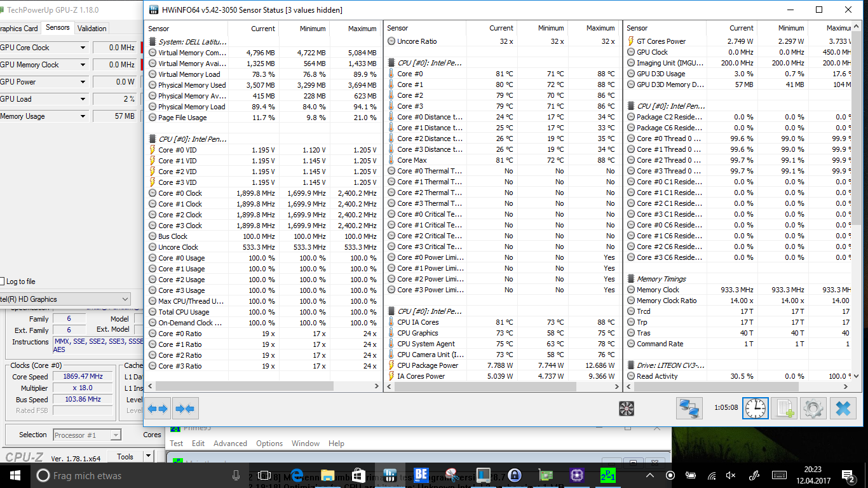Click the Maximum column header in the middle pane

[x=593, y=29]
